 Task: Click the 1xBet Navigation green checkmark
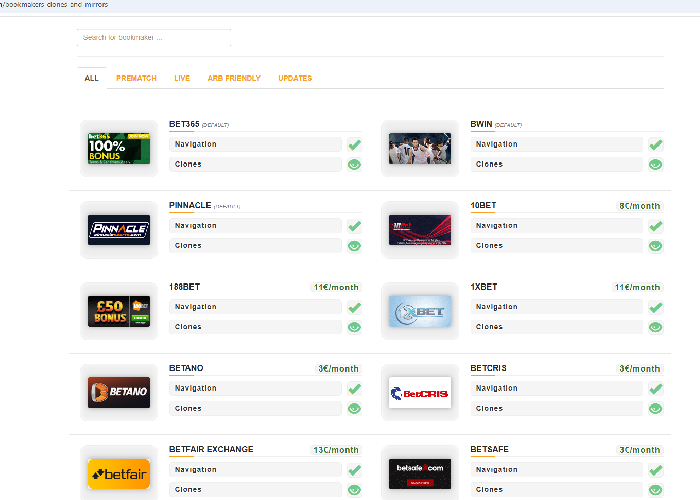tap(656, 307)
